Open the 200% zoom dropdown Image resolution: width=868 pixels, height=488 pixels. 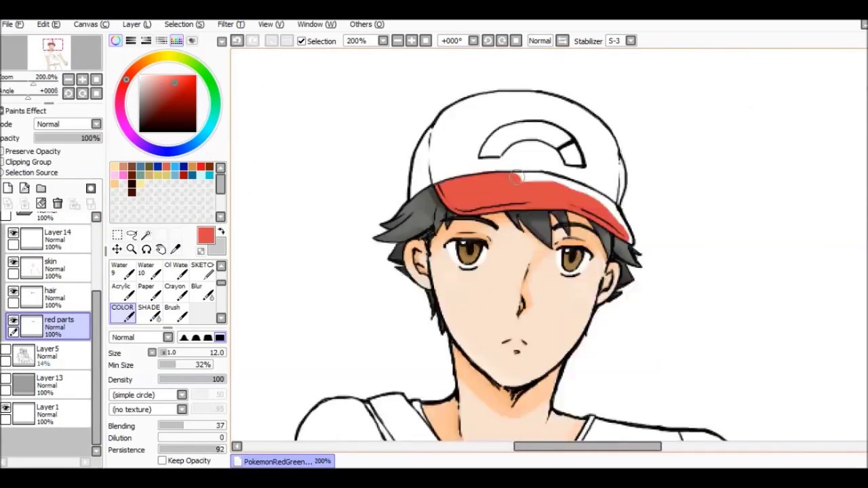[x=383, y=41]
